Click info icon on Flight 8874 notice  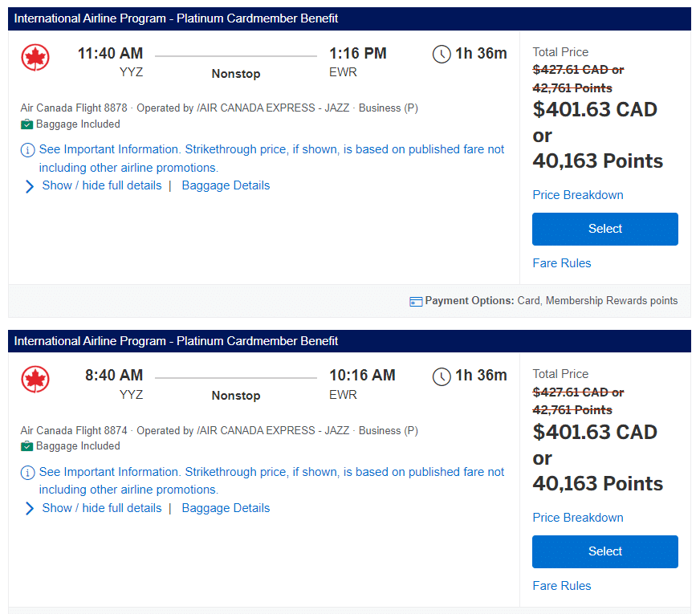click(28, 473)
